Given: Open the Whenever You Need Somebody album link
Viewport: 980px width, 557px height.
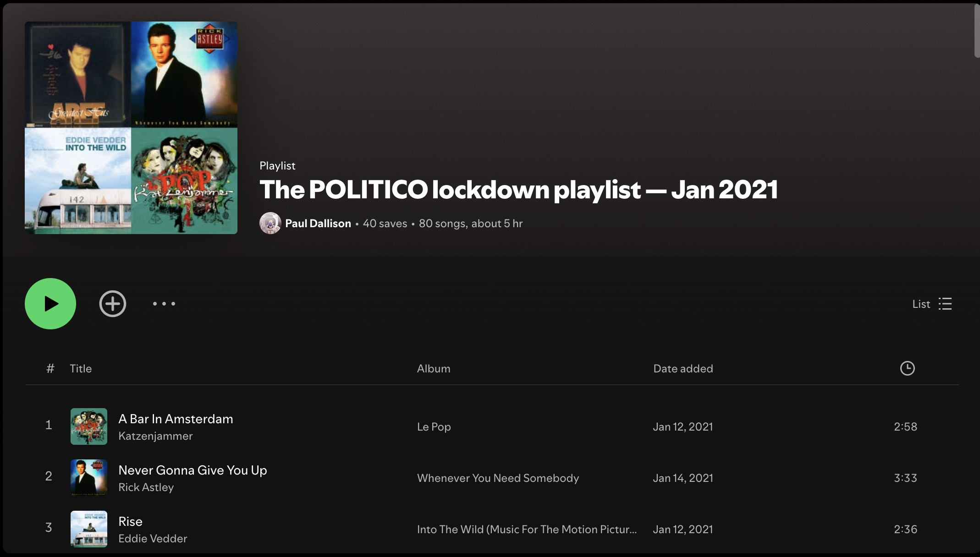Looking at the screenshot, I should (x=498, y=478).
